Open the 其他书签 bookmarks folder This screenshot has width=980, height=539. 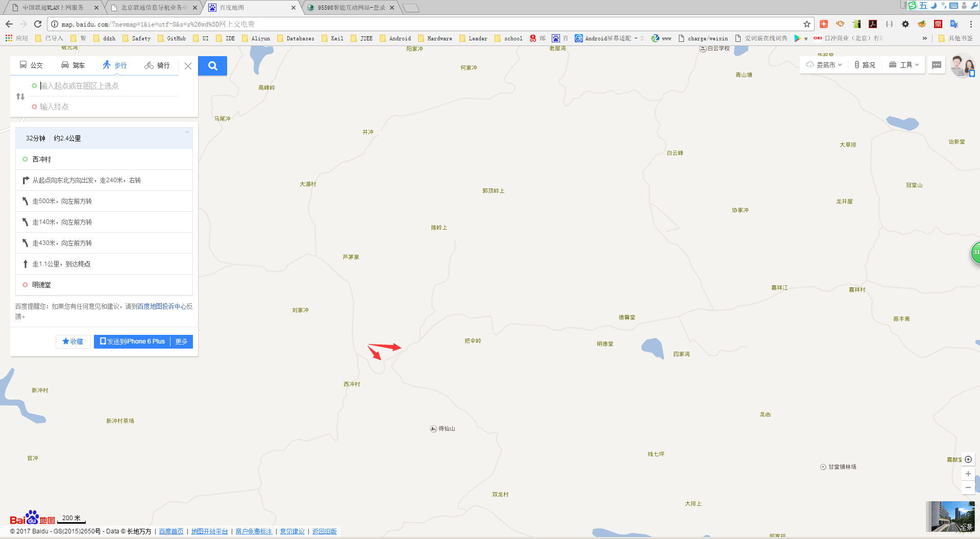coord(955,38)
